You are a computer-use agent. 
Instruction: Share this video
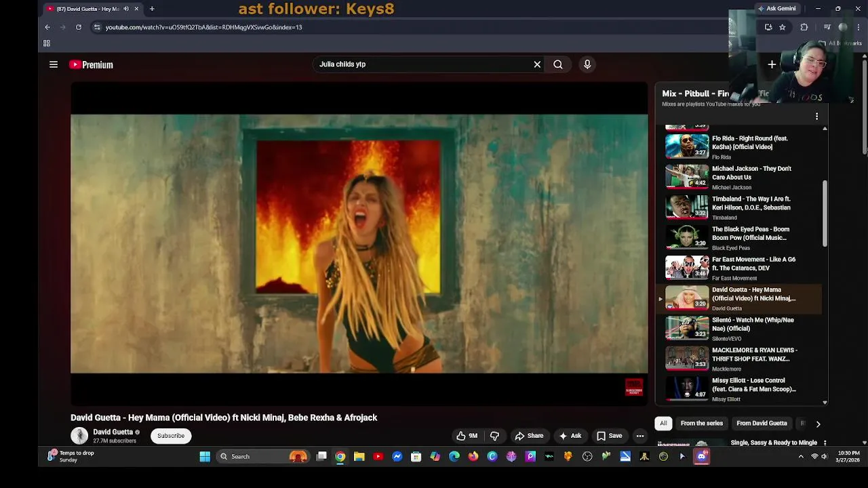click(529, 436)
